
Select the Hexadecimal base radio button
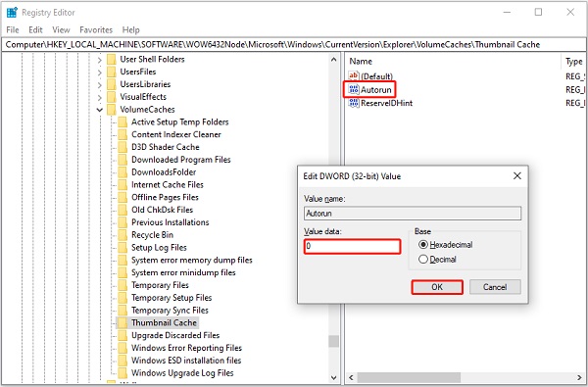(x=423, y=245)
